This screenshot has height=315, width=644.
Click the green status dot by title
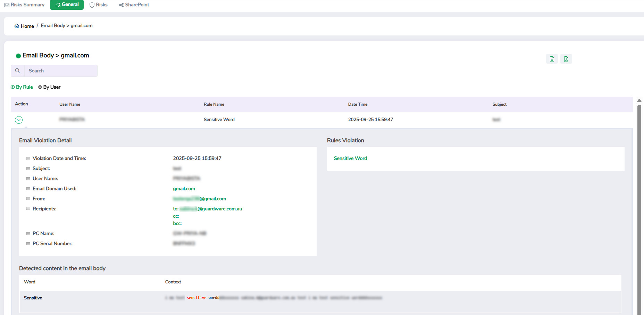point(18,56)
